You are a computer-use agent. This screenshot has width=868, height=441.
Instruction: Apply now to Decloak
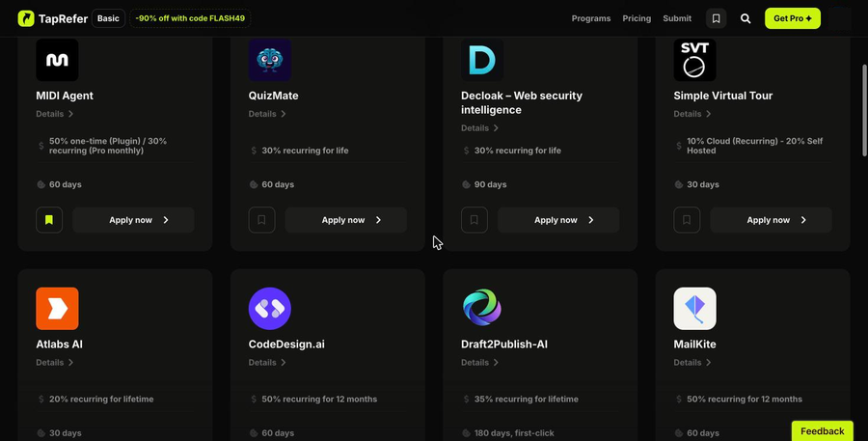[558, 220]
